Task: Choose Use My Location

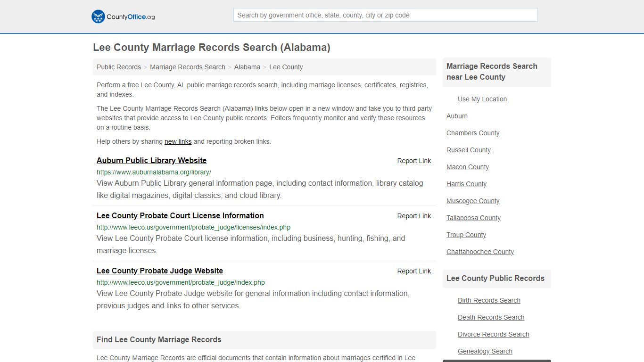Action: pos(482,99)
